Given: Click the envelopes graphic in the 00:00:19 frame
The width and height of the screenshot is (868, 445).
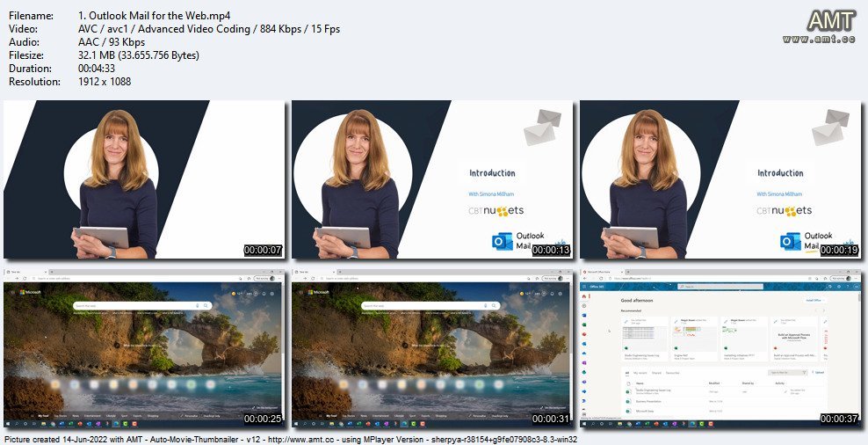Looking at the screenshot, I should pyautogui.click(x=830, y=127).
